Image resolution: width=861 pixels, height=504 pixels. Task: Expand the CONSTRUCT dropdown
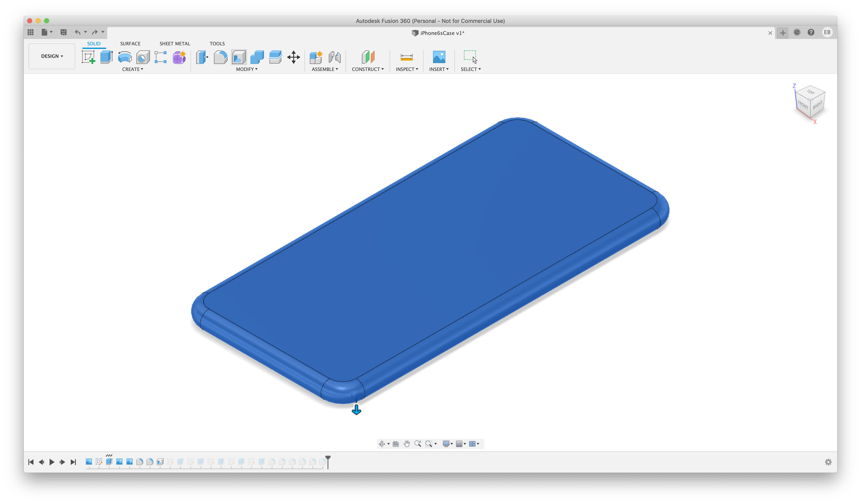coord(368,69)
